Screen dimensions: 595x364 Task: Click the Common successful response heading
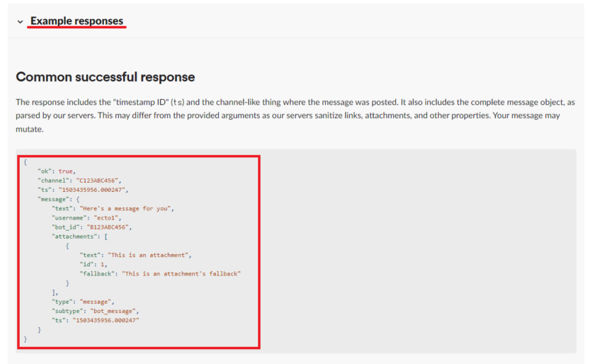[x=105, y=76]
